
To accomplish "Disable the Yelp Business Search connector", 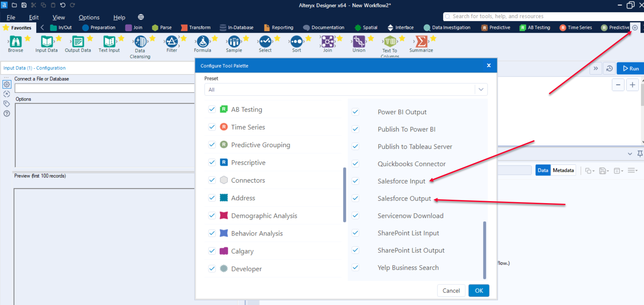I will 355,267.
